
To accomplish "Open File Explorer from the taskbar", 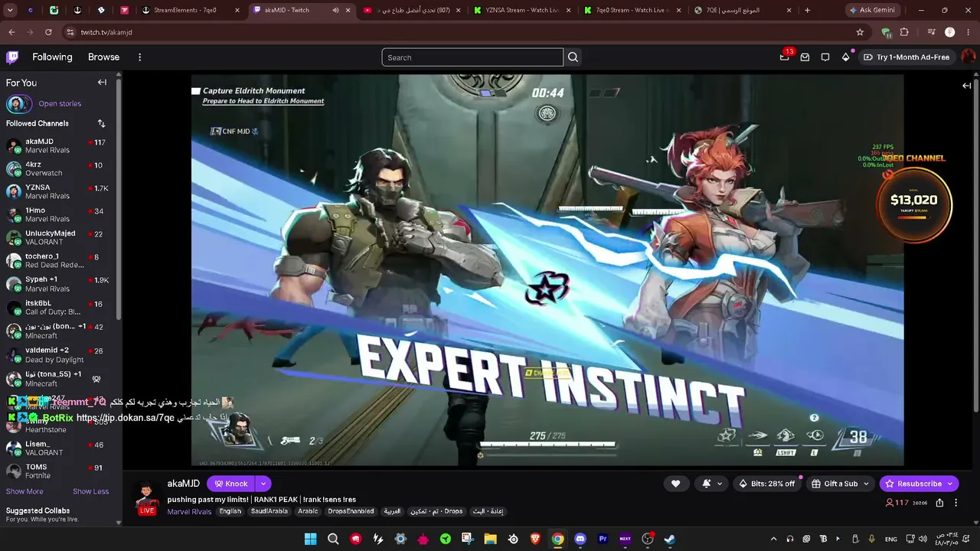I will tap(490, 539).
